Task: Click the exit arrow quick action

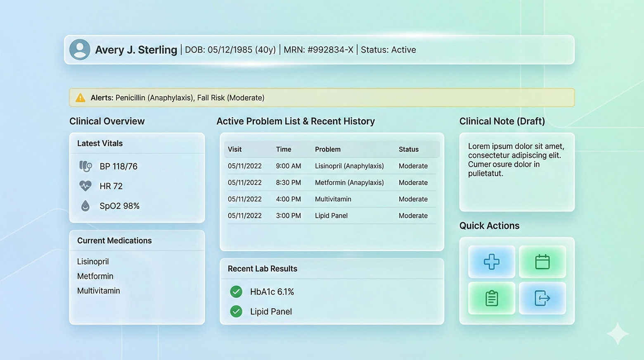Action: [x=542, y=298]
